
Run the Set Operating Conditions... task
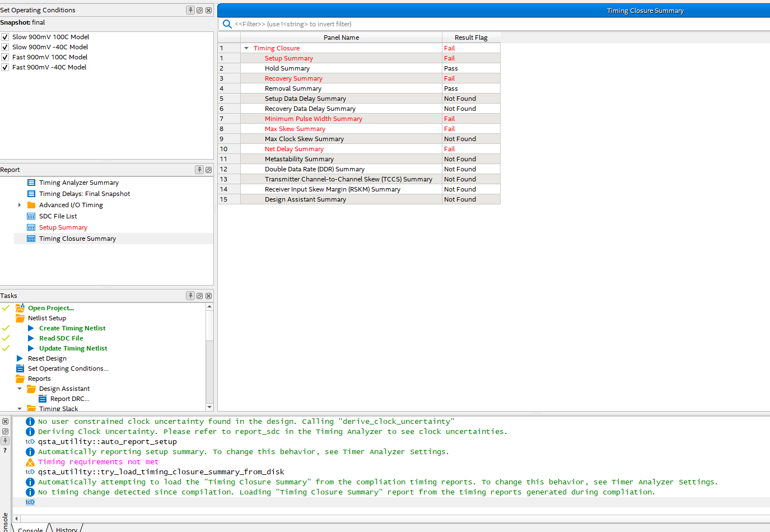click(68, 368)
